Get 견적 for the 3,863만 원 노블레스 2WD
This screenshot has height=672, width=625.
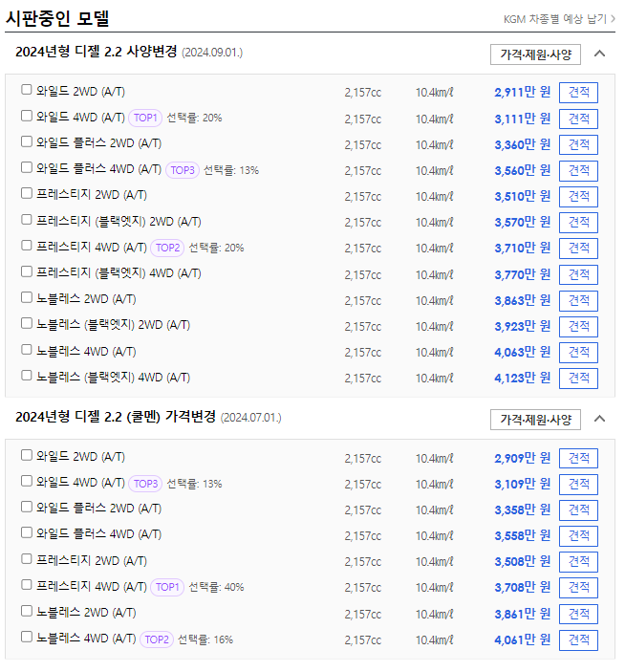pyautogui.click(x=578, y=300)
